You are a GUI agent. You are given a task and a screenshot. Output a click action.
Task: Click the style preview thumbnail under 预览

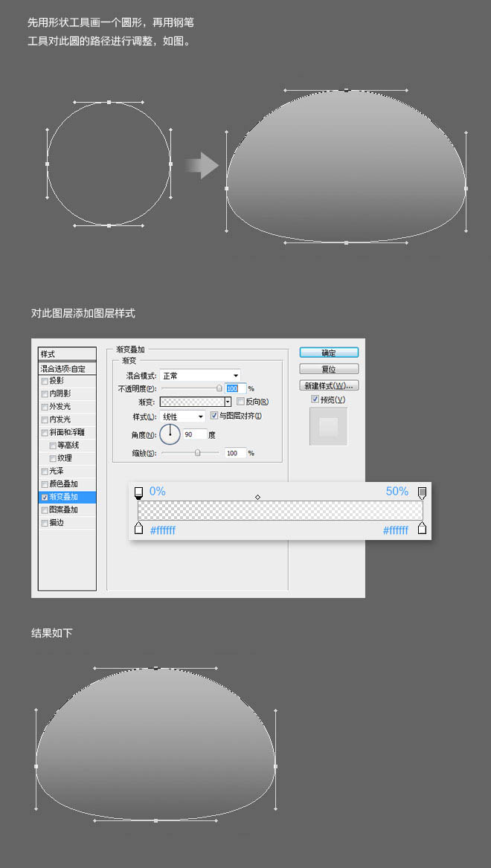pyautogui.click(x=329, y=426)
